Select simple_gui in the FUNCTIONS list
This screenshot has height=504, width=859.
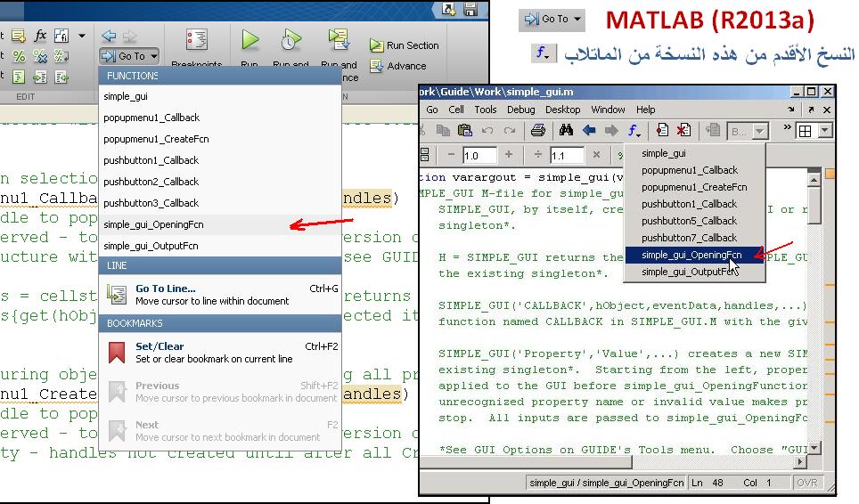220,96
